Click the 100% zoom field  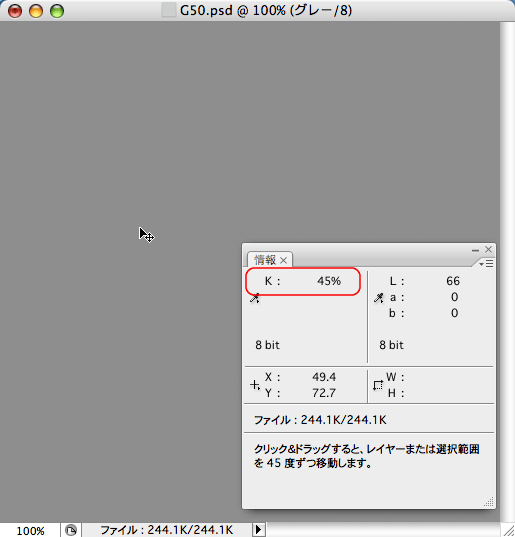pos(30,530)
